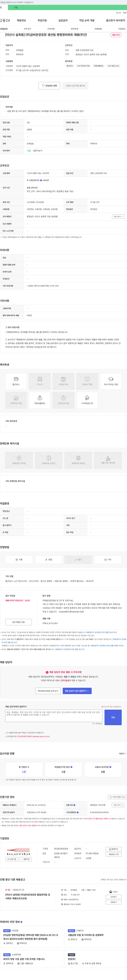The image size is (127, 980).
Task: Click the 식사제공(1식) meal icon card
Action: (87, 400)
